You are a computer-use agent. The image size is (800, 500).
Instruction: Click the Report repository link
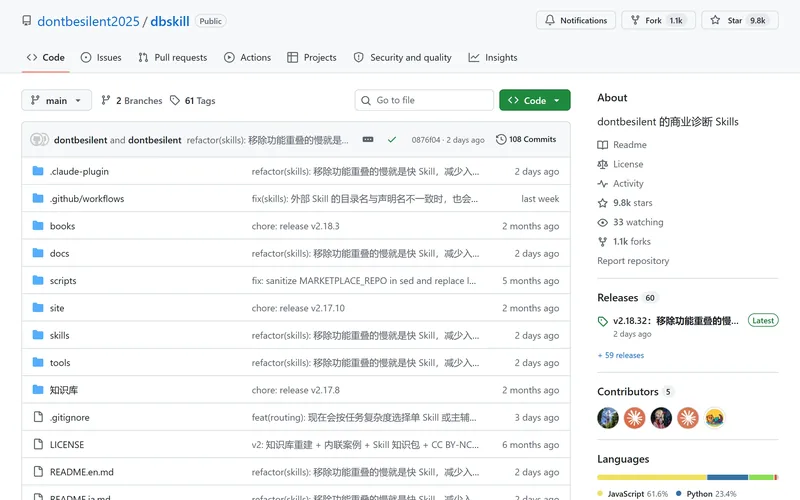633,261
